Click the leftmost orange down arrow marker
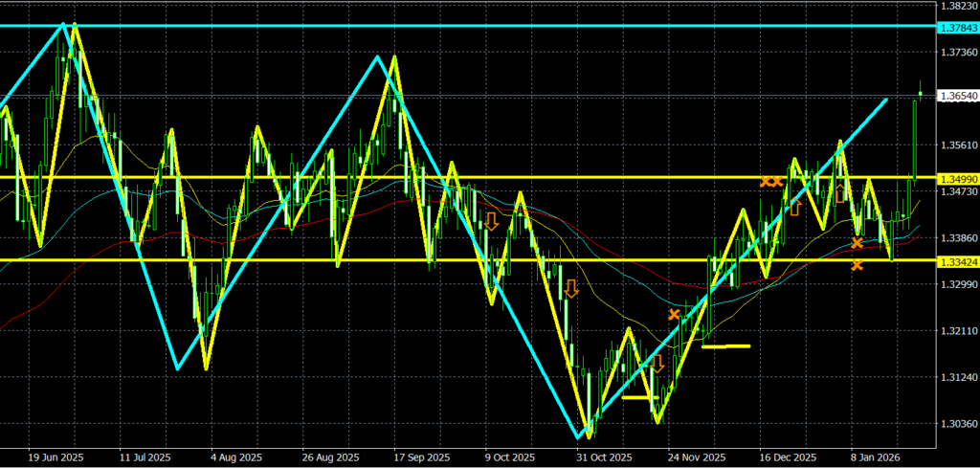The image size is (980, 468). pyautogui.click(x=491, y=221)
